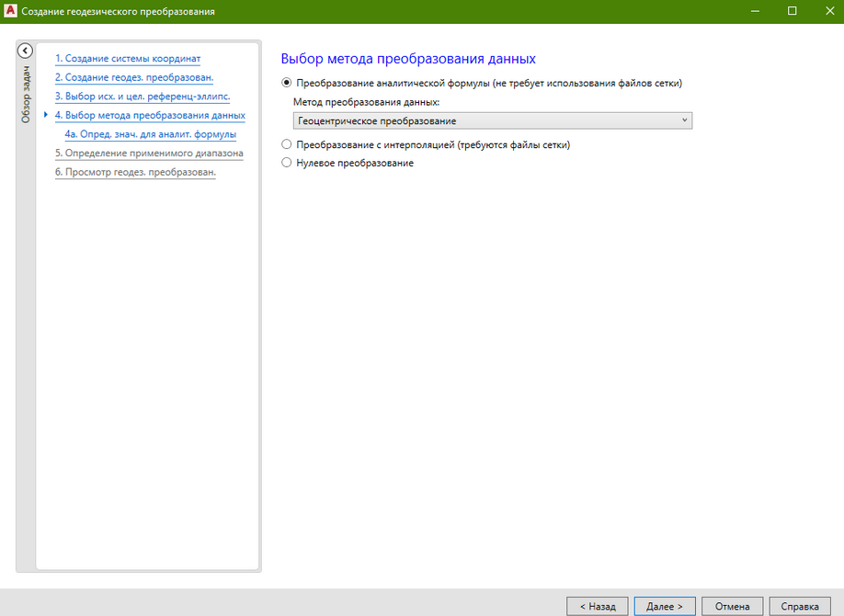Select analytical formula transformation radio button

coord(287,83)
